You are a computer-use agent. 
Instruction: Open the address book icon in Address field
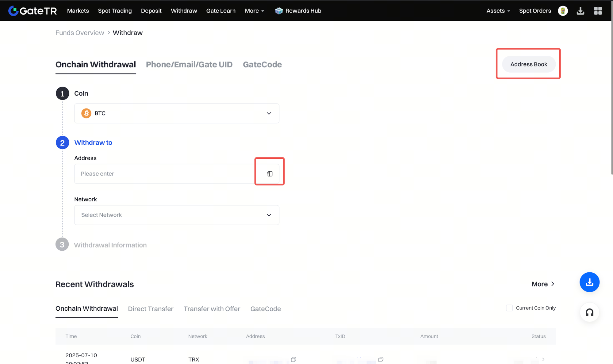(x=270, y=174)
